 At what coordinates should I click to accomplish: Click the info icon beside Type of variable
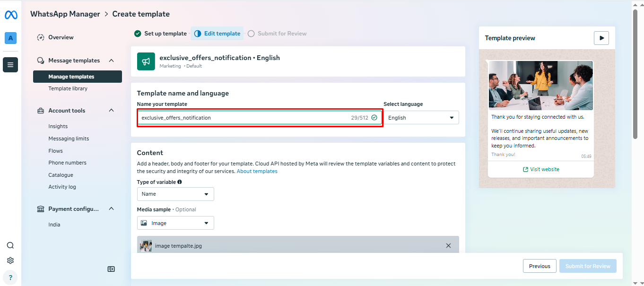click(180, 182)
